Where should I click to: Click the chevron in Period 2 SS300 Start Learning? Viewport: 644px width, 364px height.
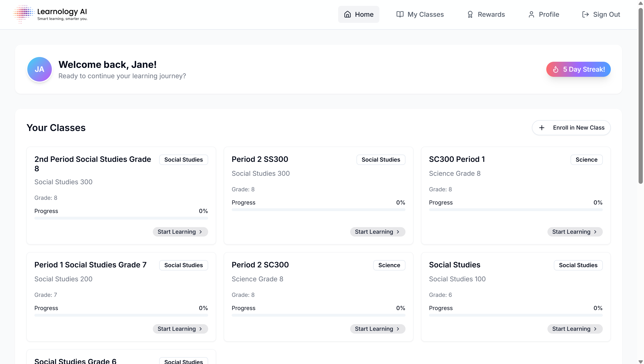pos(398,232)
